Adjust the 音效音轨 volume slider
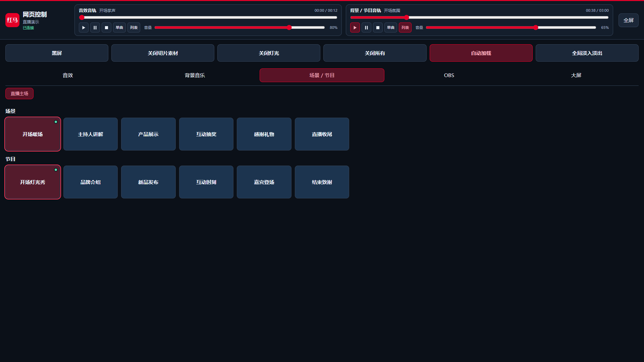The height and width of the screenshot is (362, 644). 239,27
